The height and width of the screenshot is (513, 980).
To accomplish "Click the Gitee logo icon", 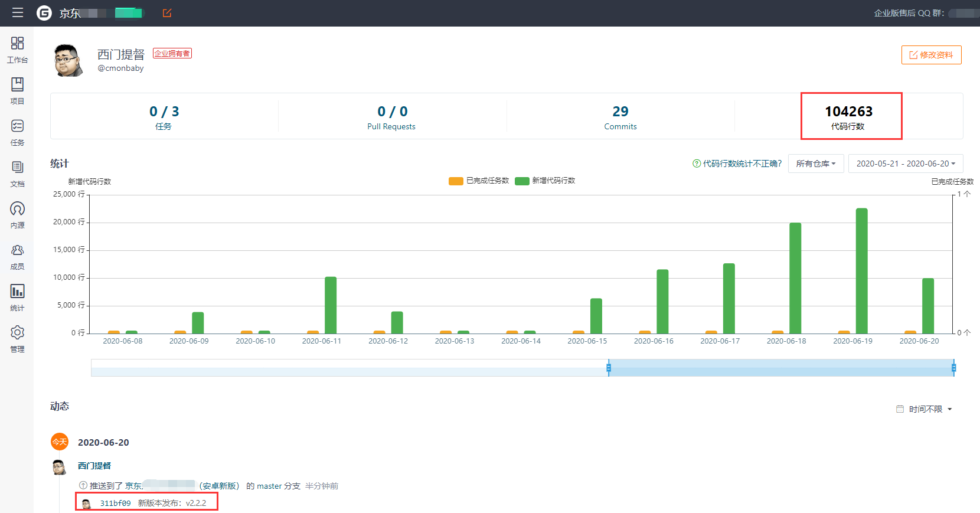I will point(44,13).
